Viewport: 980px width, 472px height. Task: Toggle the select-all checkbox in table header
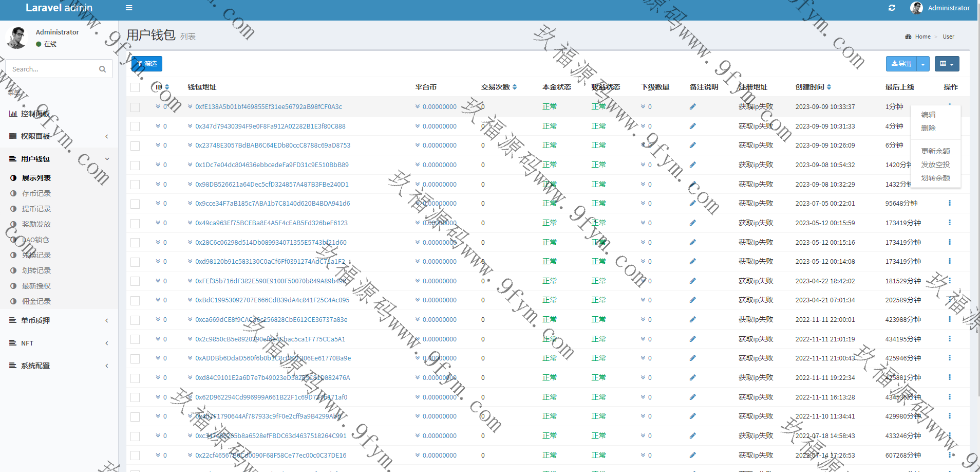(x=135, y=87)
